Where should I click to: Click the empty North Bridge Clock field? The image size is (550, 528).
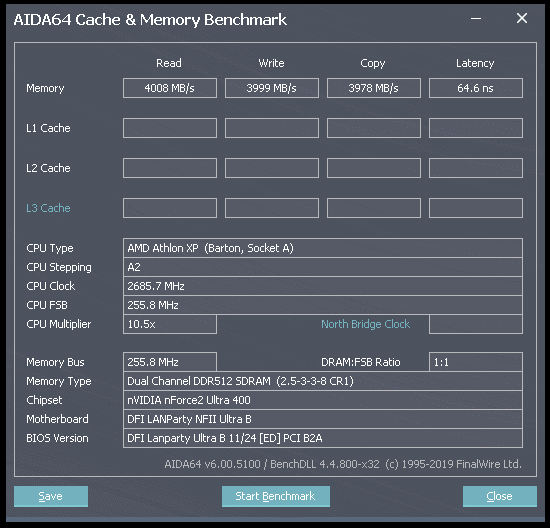[476, 324]
